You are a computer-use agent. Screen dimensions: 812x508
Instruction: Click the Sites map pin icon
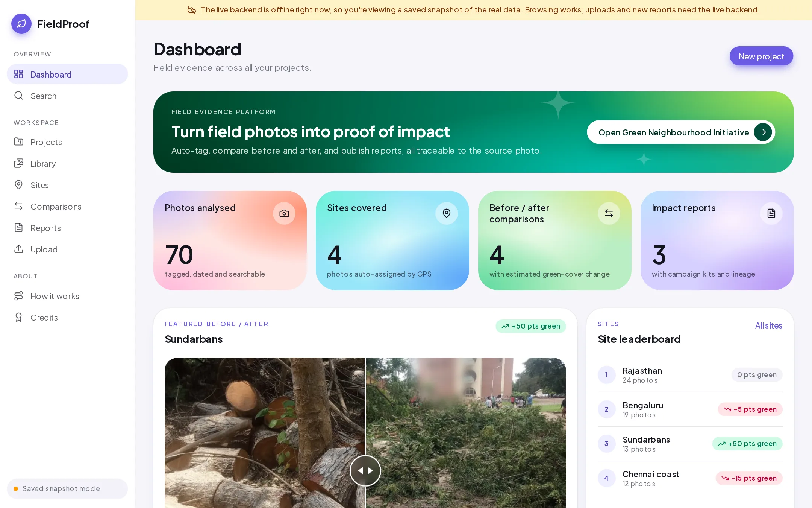(x=18, y=185)
